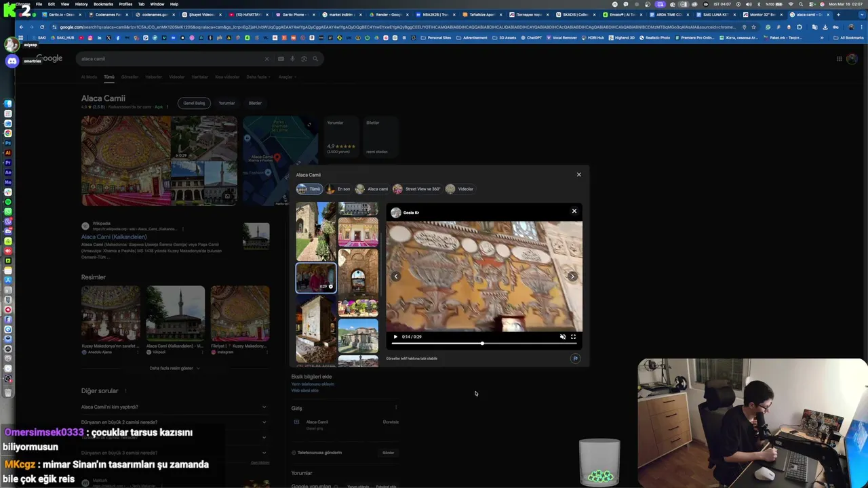Open the All Bookmarks folder
868x488 pixels.
[x=850, y=38]
